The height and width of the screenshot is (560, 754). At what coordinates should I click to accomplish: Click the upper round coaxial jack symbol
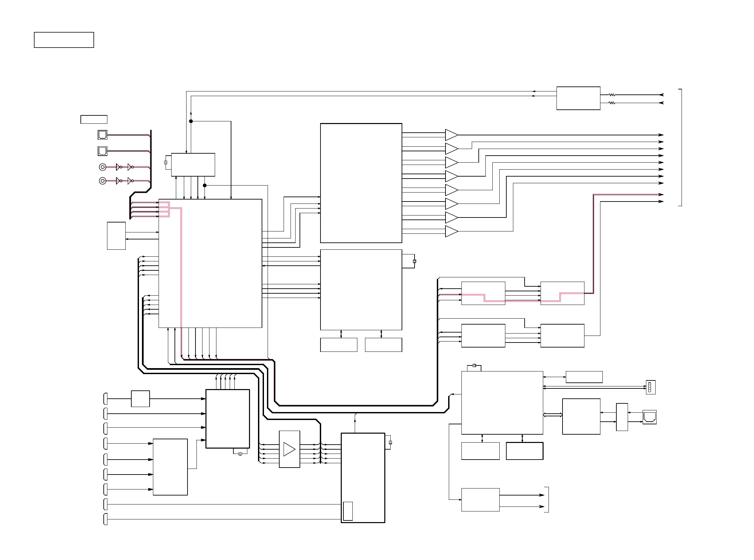[x=103, y=167]
